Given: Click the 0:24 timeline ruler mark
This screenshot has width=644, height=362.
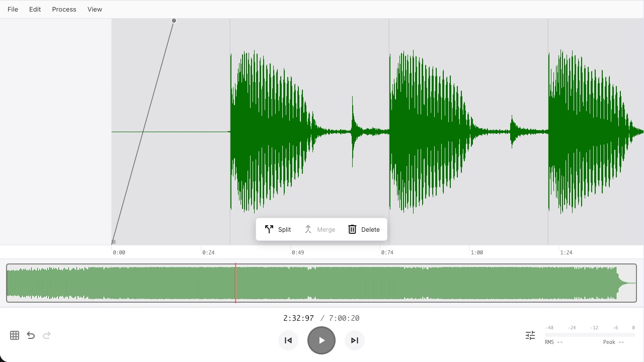Looking at the screenshot, I should click(x=208, y=252).
